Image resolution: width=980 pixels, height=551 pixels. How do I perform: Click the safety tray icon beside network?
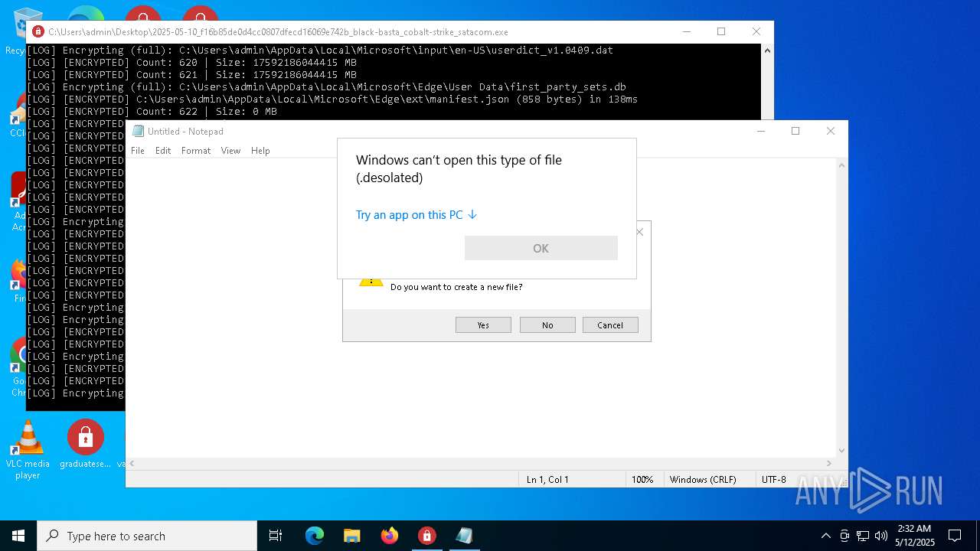[844, 536]
